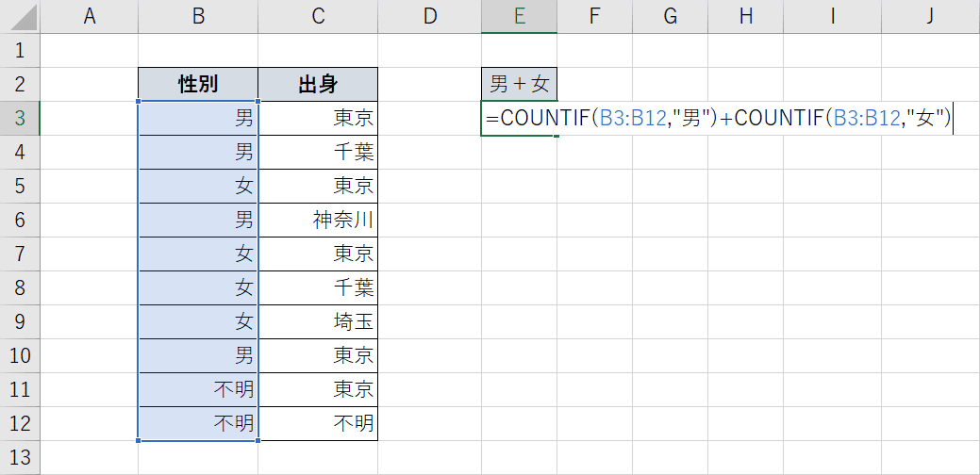
Task: Click the 埼玉 cell
Action: pyautogui.click(x=318, y=322)
